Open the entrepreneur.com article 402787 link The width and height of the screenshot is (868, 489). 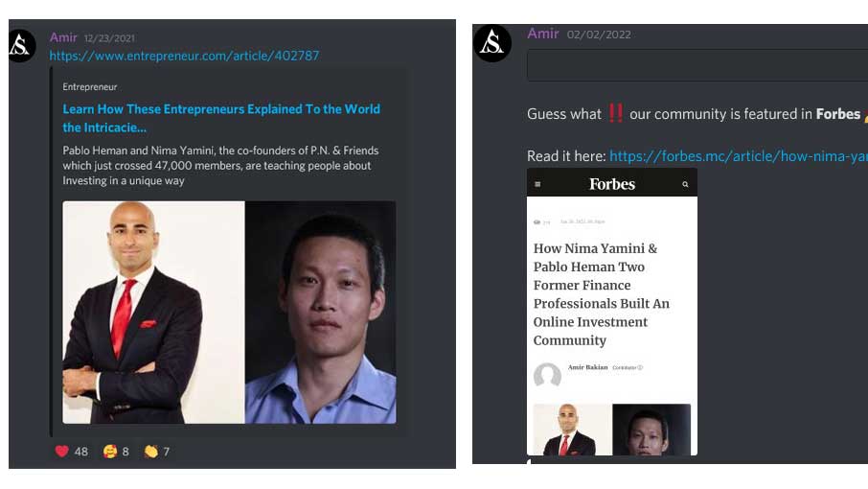(184, 56)
